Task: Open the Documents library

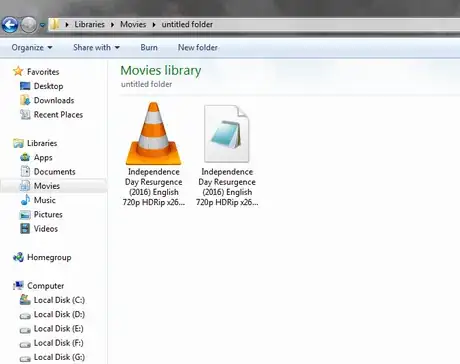Action: click(x=55, y=172)
